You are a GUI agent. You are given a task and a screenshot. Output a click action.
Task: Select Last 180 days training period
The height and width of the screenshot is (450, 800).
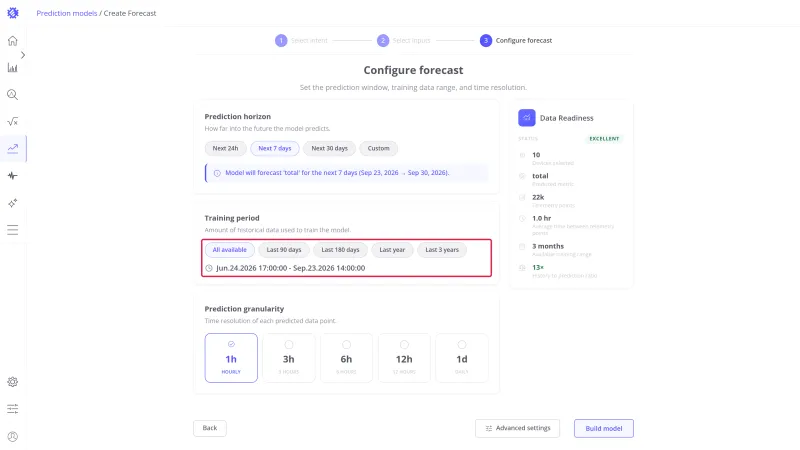coord(340,250)
